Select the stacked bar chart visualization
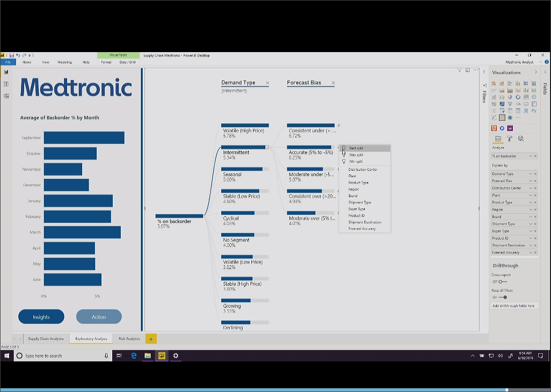 click(x=494, y=83)
